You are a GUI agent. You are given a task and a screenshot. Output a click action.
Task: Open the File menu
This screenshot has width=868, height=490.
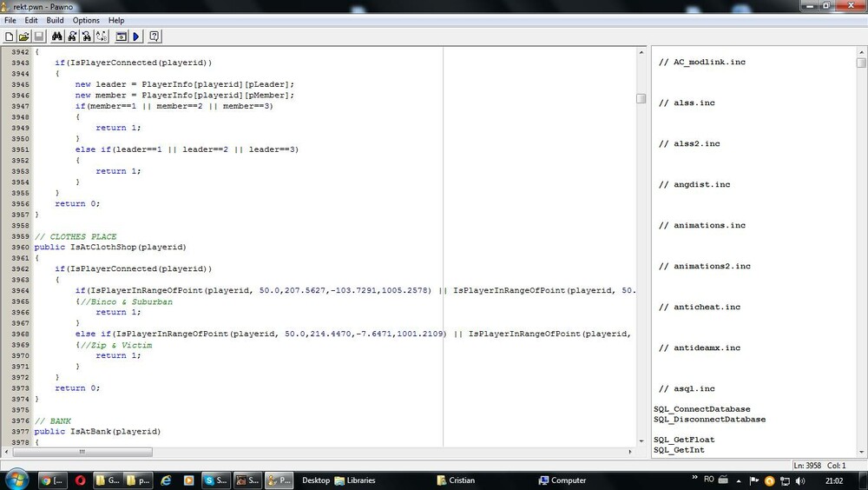[x=10, y=20]
